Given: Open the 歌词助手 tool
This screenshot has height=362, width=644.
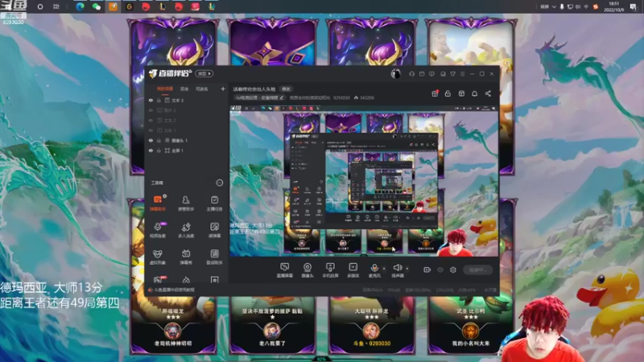Looking at the screenshot, I should click(214, 257).
